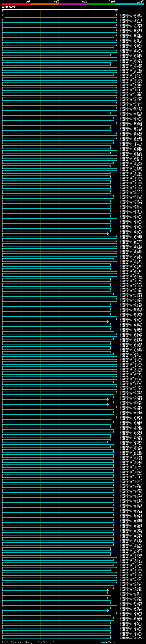The image size is (146, 644).
Task: Click hit UniRef100_Q7PTD5
Action: click(x=131, y=547)
